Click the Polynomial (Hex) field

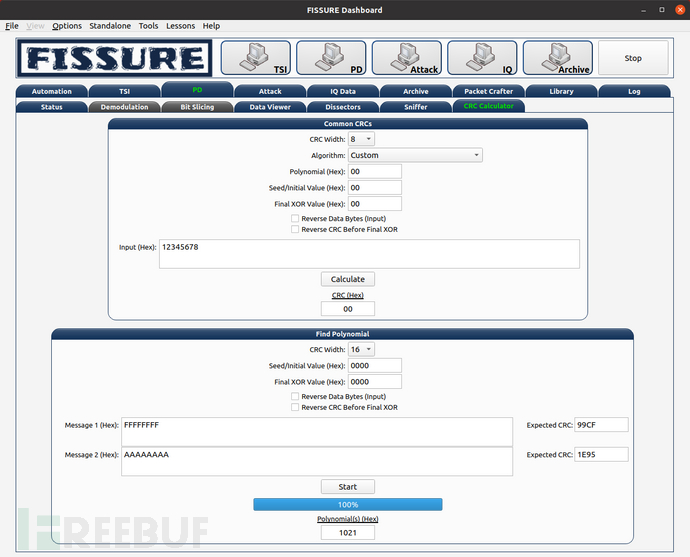coord(375,172)
